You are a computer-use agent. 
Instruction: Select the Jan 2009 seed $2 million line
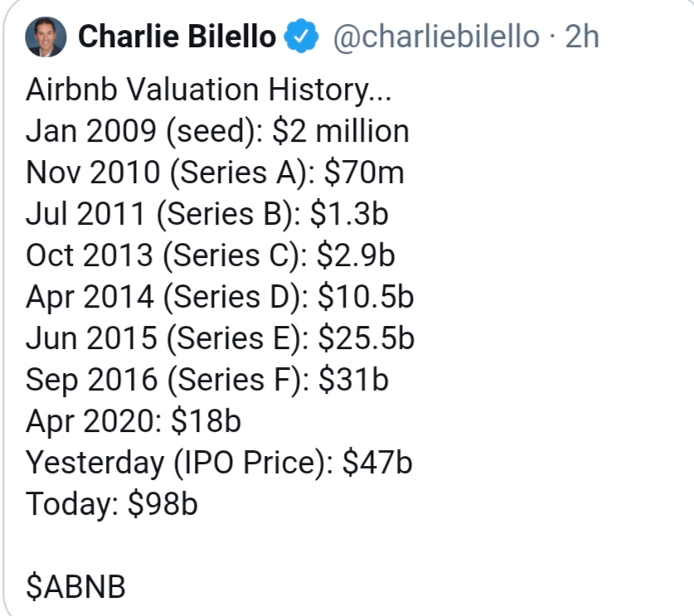217,132
